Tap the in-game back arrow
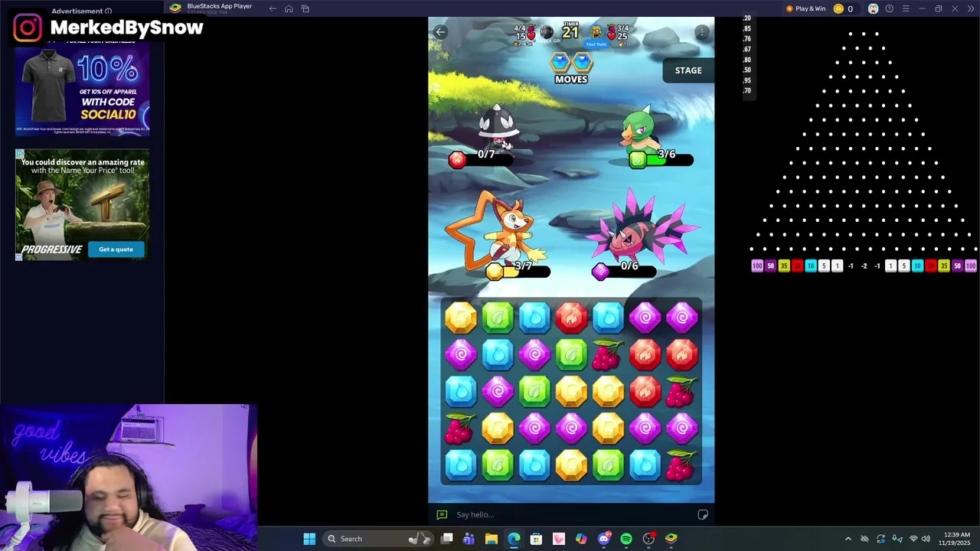 440,32
